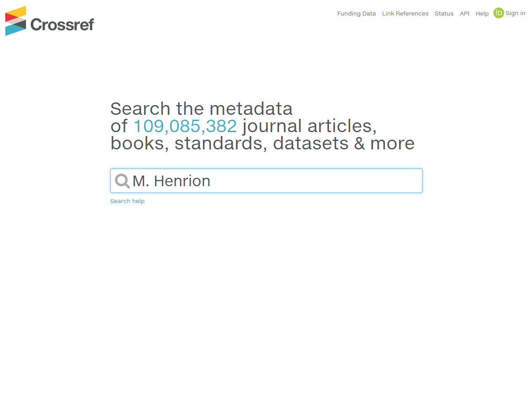Open the Funding Data page
Screen dimensions: 532x399
click(x=356, y=14)
